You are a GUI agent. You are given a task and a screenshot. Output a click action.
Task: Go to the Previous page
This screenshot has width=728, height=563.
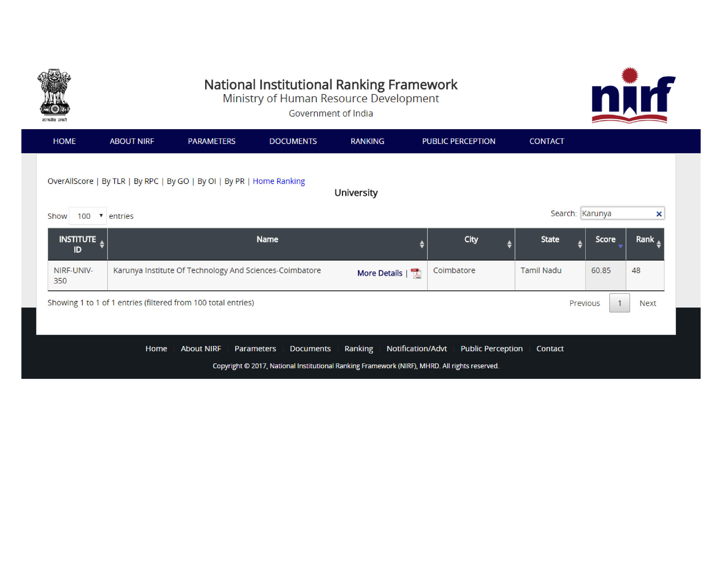[x=584, y=303]
